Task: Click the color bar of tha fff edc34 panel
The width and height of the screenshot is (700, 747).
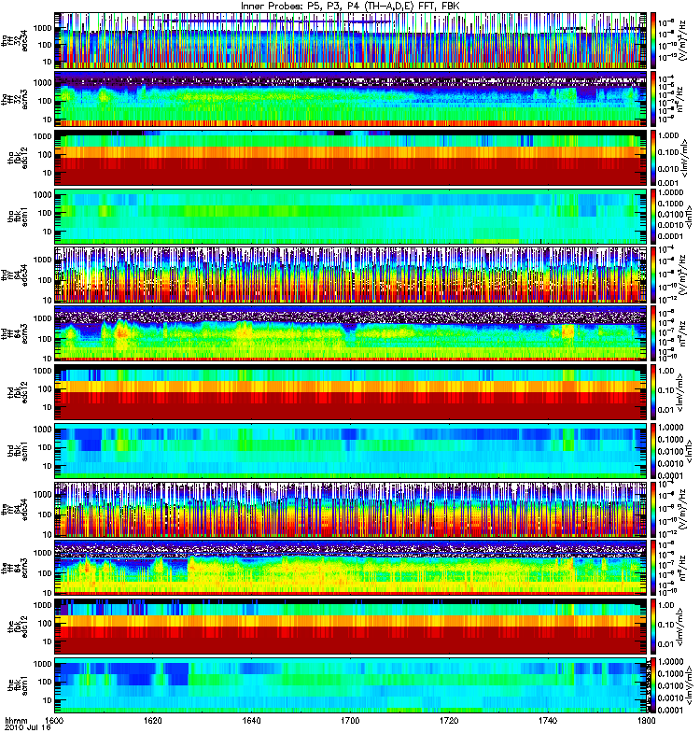Action: click(x=653, y=40)
